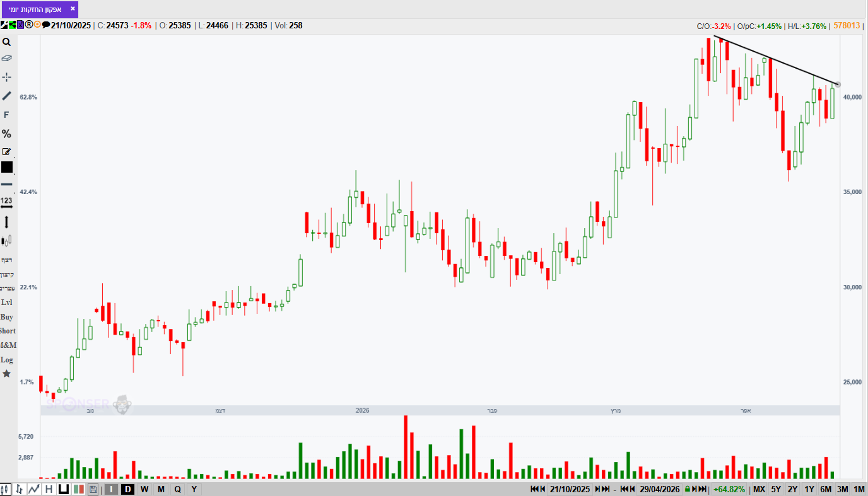Select the quarterly 'Q' interval

point(177,489)
